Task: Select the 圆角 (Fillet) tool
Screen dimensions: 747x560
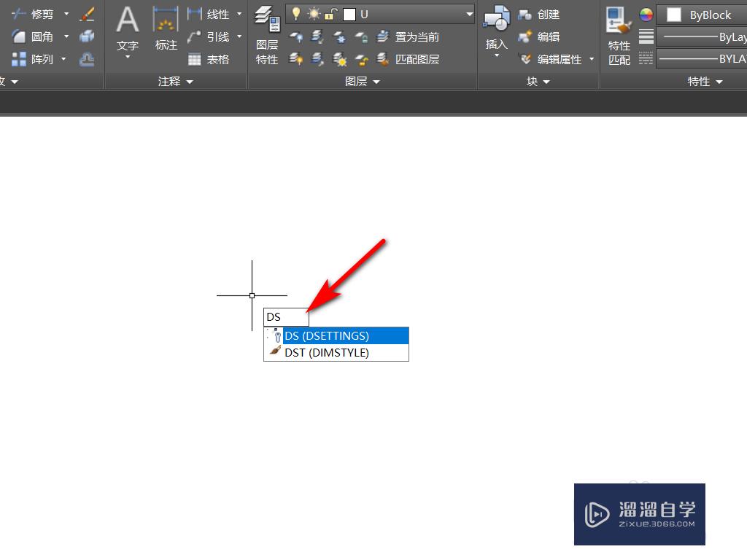Action: point(32,36)
